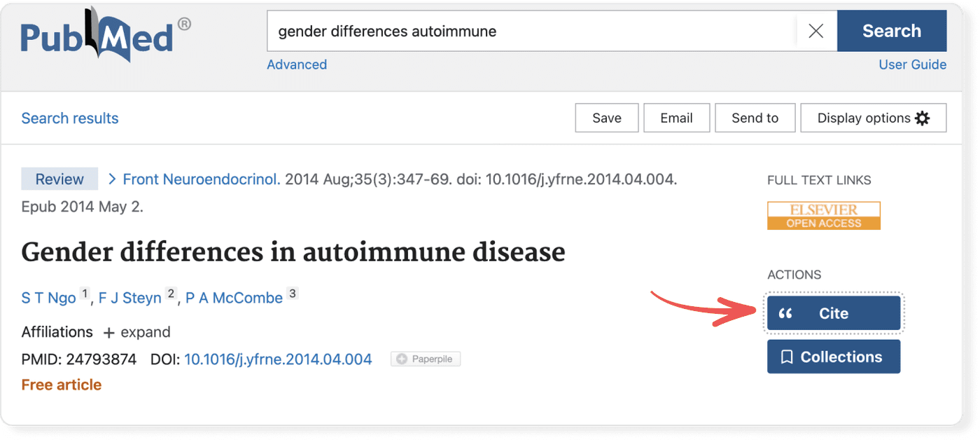Clear the search query using the X icon
The height and width of the screenshot is (440, 980).
pyautogui.click(x=816, y=31)
